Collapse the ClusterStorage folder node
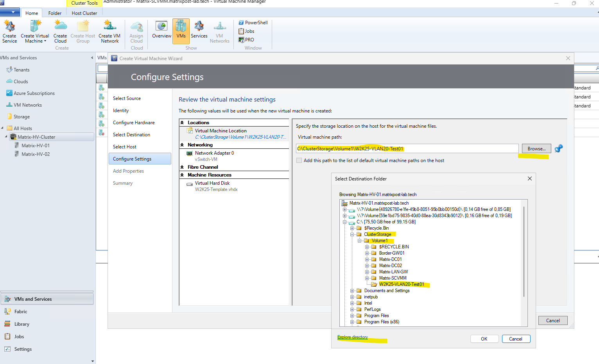 352,234
